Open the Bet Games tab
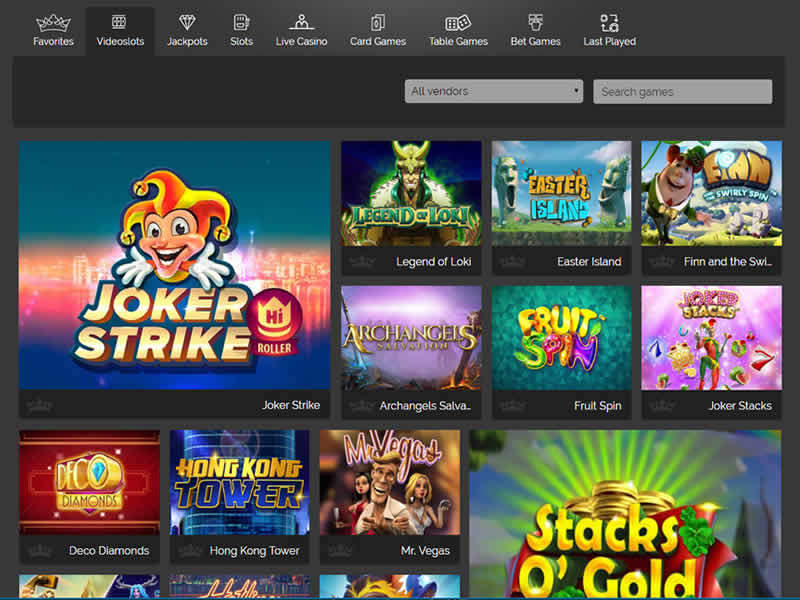800x600 pixels. 535,31
